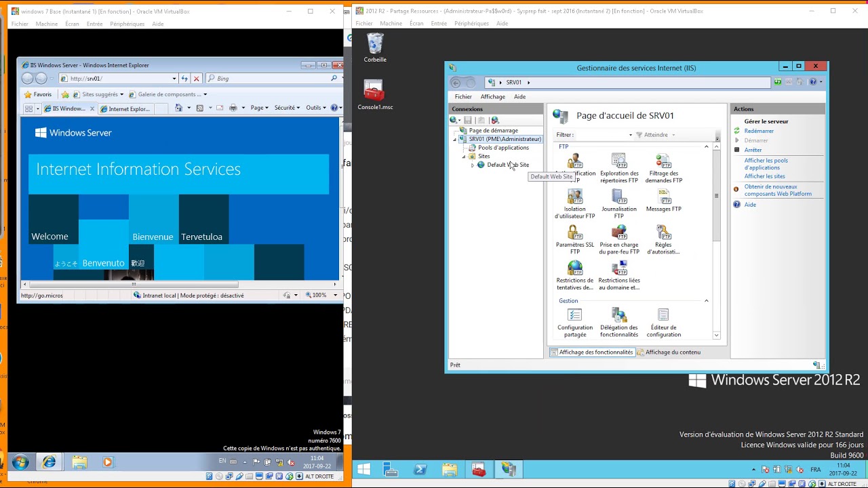Select Page de démarrage in Connexions tree

[x=493, y=131]
